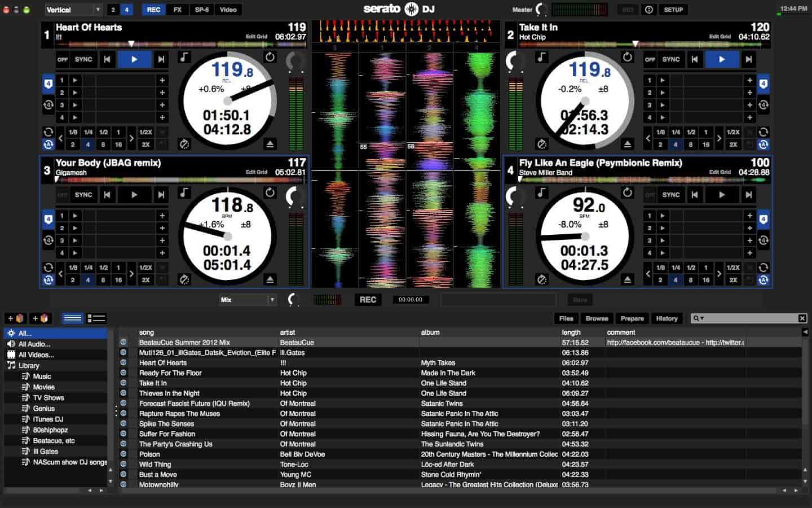Enable SYNC on deck 1

tap(83, 59)
